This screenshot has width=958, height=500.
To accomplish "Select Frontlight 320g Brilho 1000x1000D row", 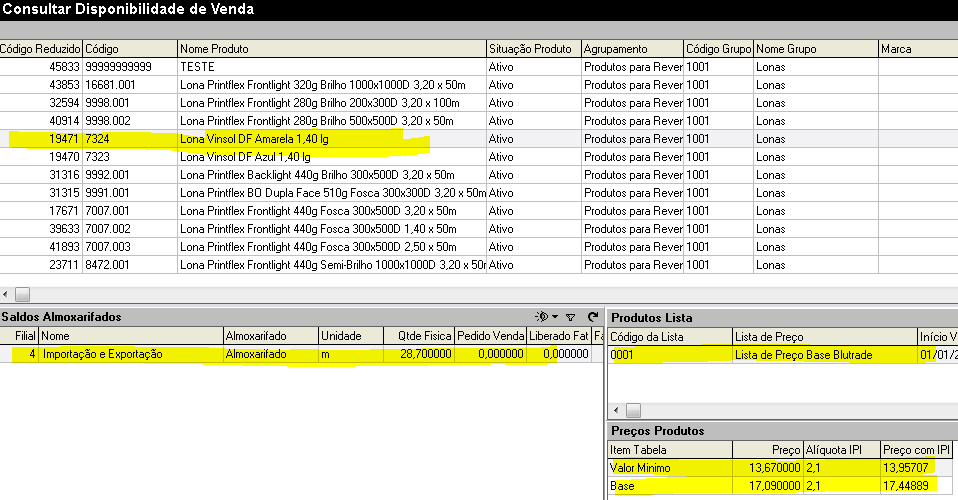I will (x=479, y=85).
